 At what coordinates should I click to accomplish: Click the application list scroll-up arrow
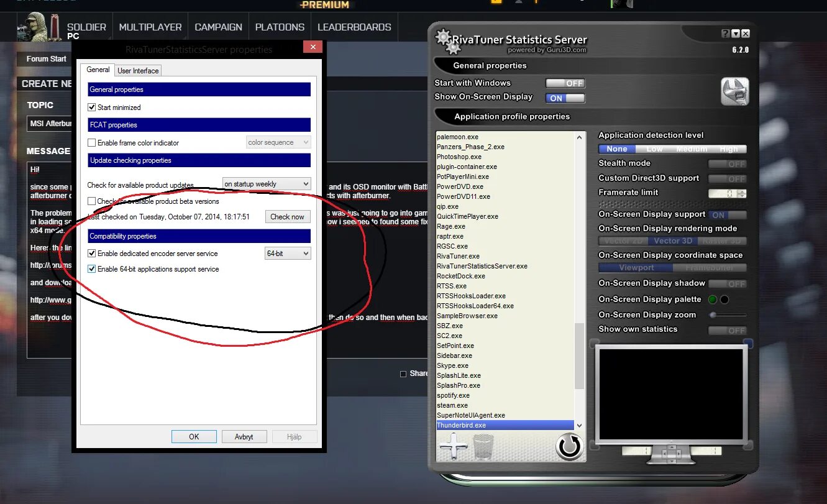click(580, 137)
